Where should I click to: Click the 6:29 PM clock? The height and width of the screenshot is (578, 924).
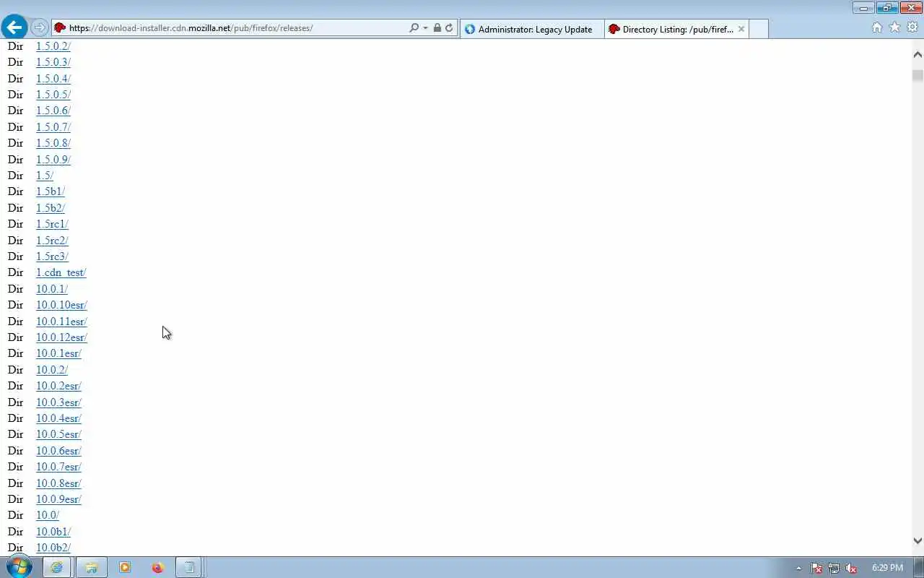tap(887, 568)
